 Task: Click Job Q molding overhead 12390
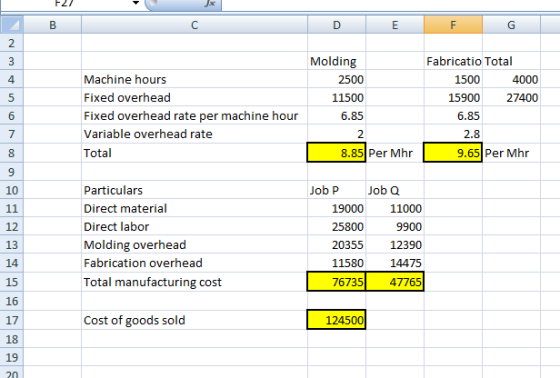pos(395,245)
